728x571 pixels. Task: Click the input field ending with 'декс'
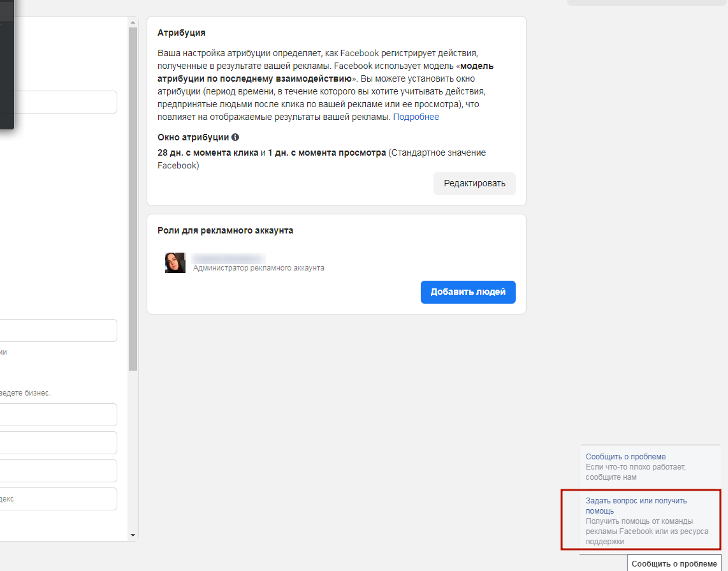click(59, 499)
